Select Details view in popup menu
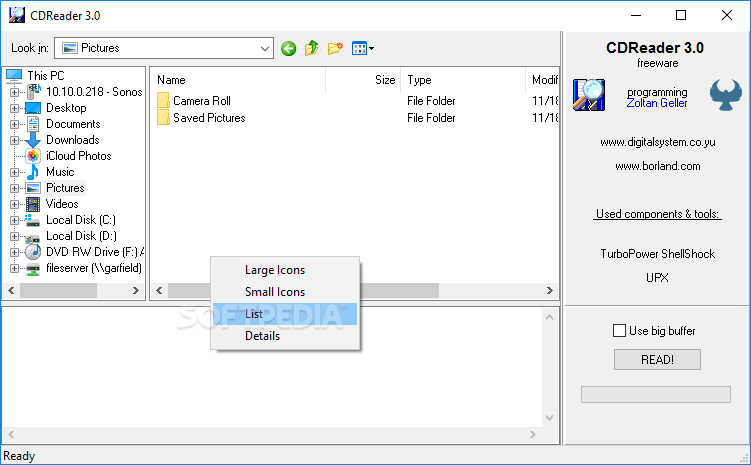The width and height of the screenshot is (751, 465). coord(285,336)
